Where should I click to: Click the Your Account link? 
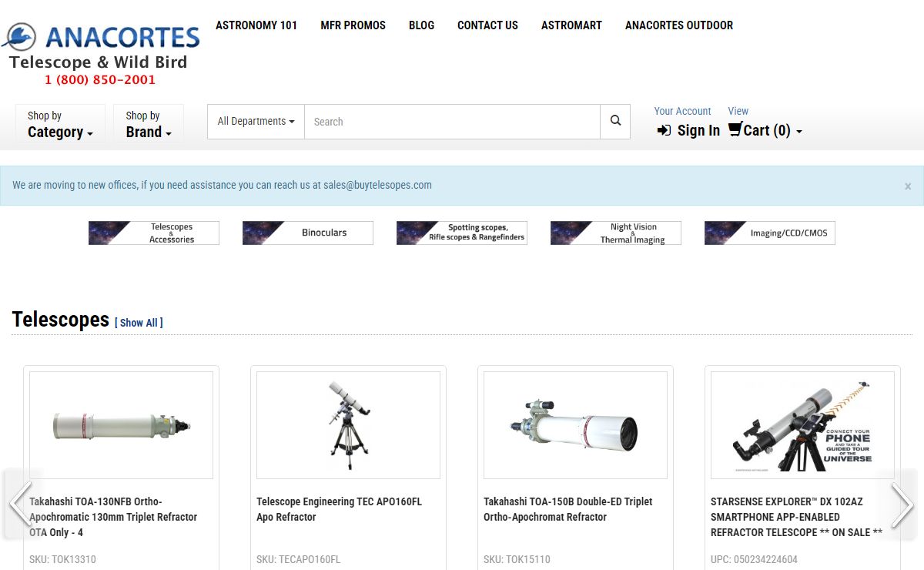pyautogui.click(x=682, y=111)
